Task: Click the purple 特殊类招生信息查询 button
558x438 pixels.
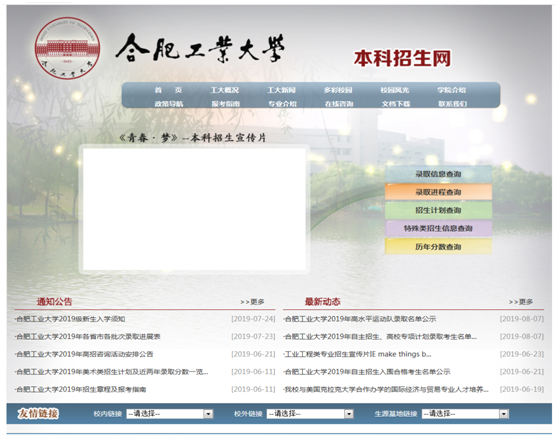Action: [438, 228]
